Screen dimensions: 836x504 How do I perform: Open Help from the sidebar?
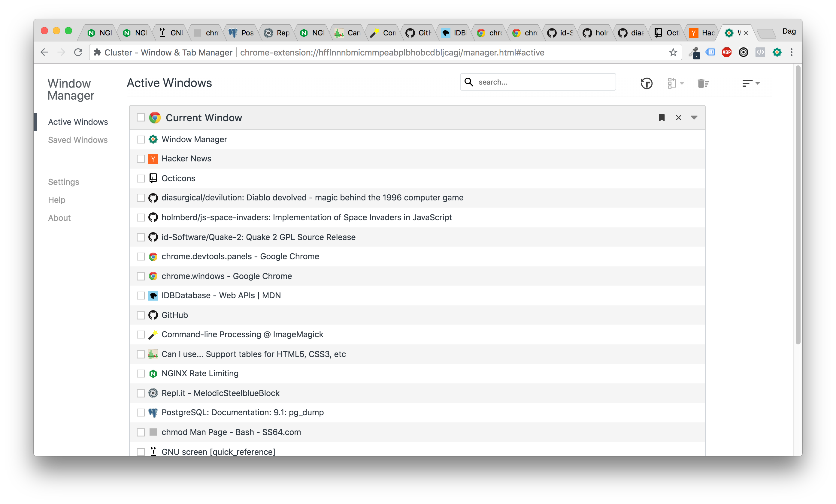tap(57, 200)
